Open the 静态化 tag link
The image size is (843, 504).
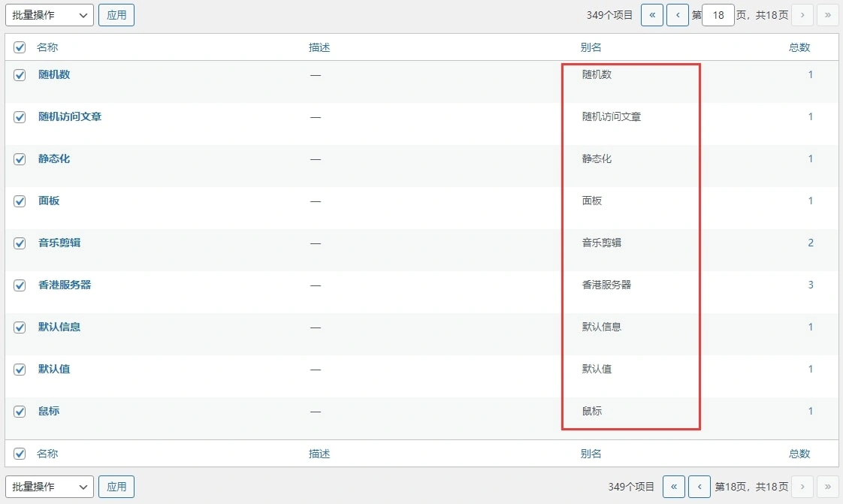[54, 159]
